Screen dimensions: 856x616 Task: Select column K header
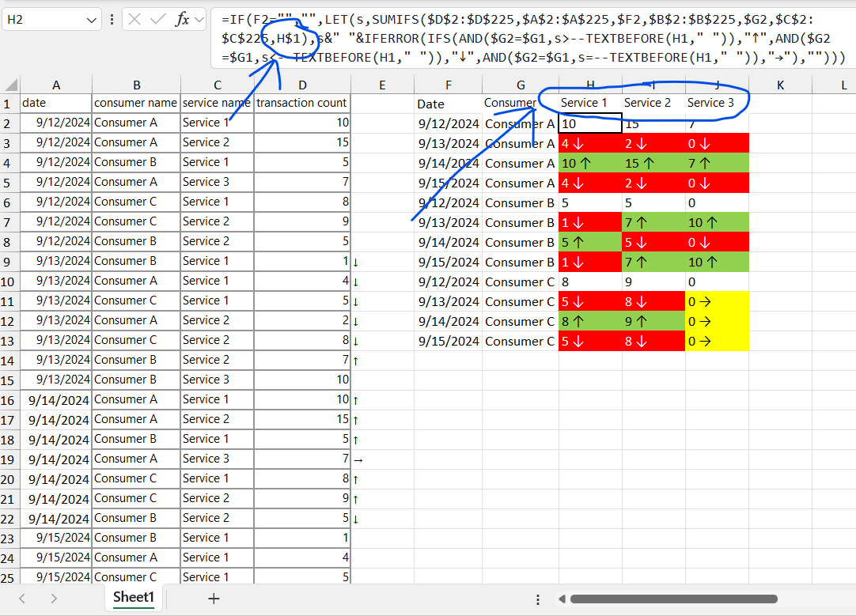pyautogui.click(x=780, y=85)
